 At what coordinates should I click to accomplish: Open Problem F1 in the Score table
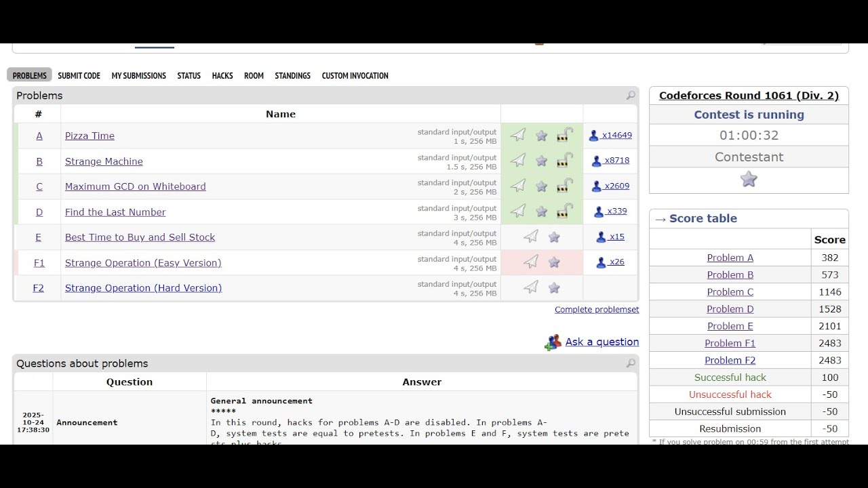coord(730,343)
